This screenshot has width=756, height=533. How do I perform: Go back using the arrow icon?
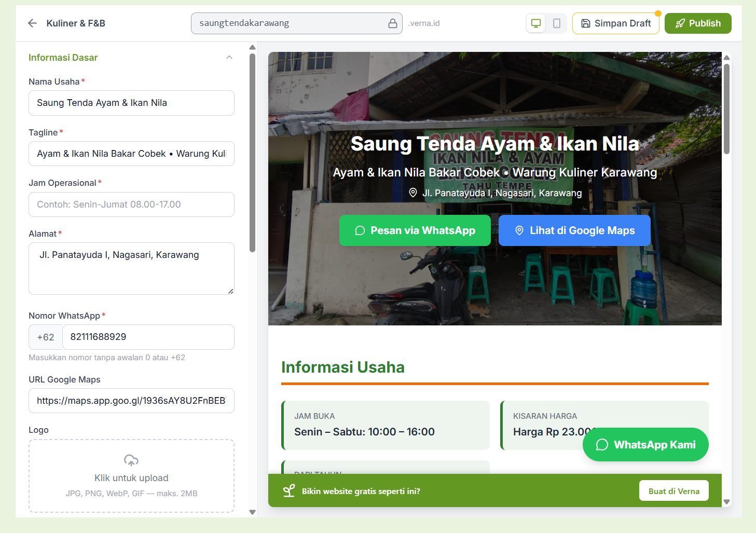[32, 23]
